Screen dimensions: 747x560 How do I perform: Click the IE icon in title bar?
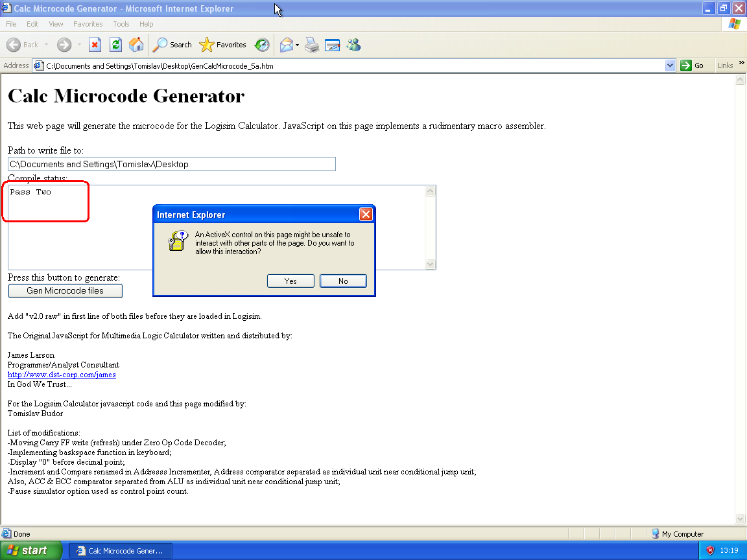tap(6, 8)
